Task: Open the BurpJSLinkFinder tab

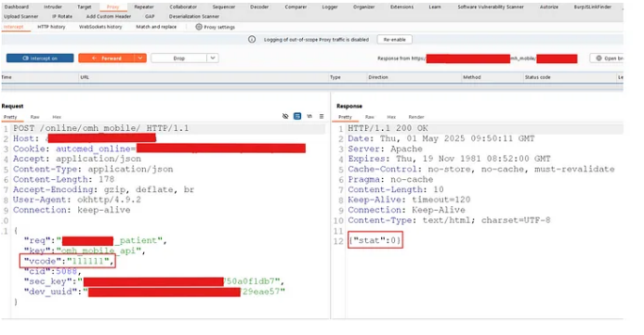Action: 593,7
